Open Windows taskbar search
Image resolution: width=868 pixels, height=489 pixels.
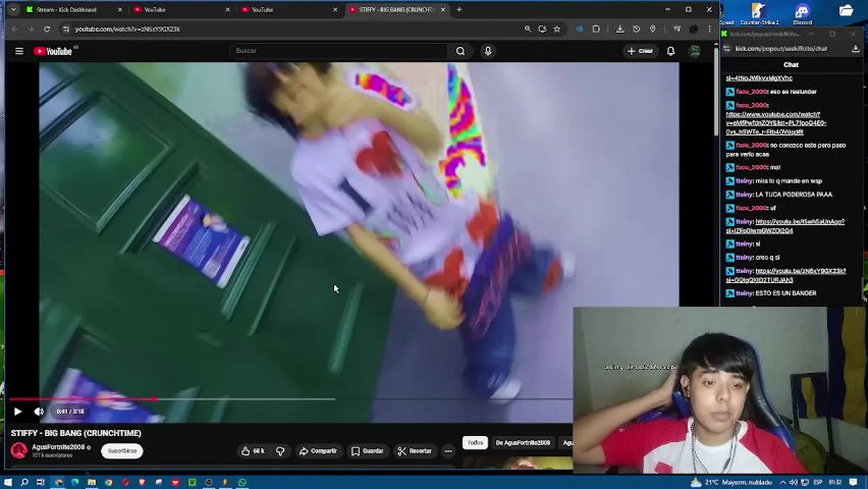pos(24,482)
